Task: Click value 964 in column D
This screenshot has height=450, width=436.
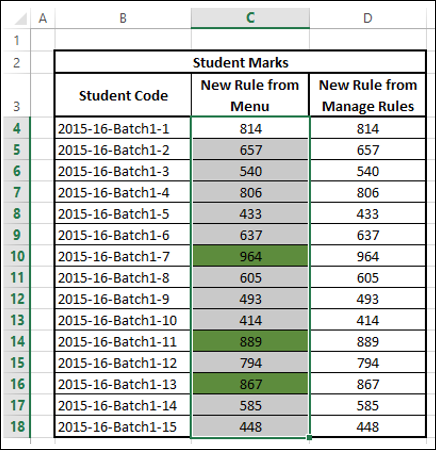Action: point(368,256)
